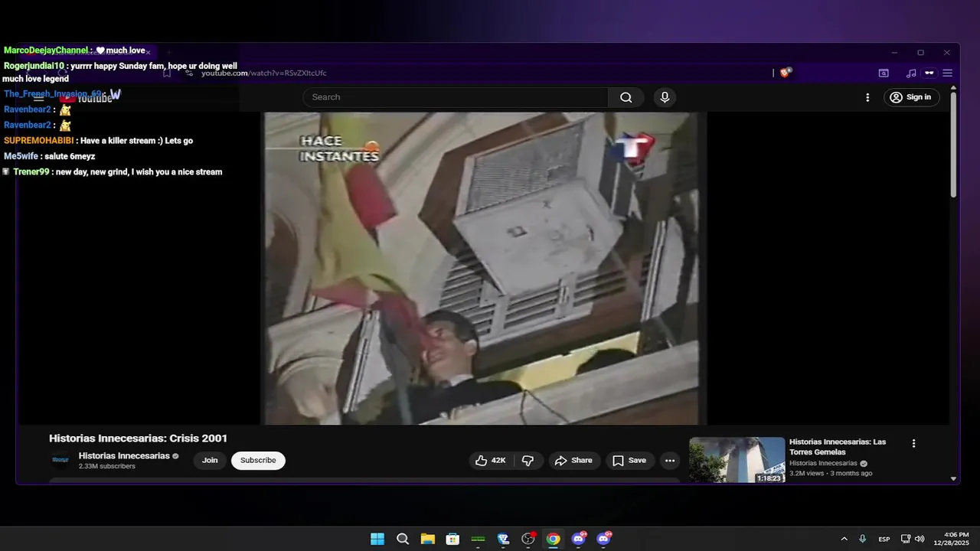
Task: Change the ESP input language indicator
Action: pyautogui.click(x=884, y=539)
